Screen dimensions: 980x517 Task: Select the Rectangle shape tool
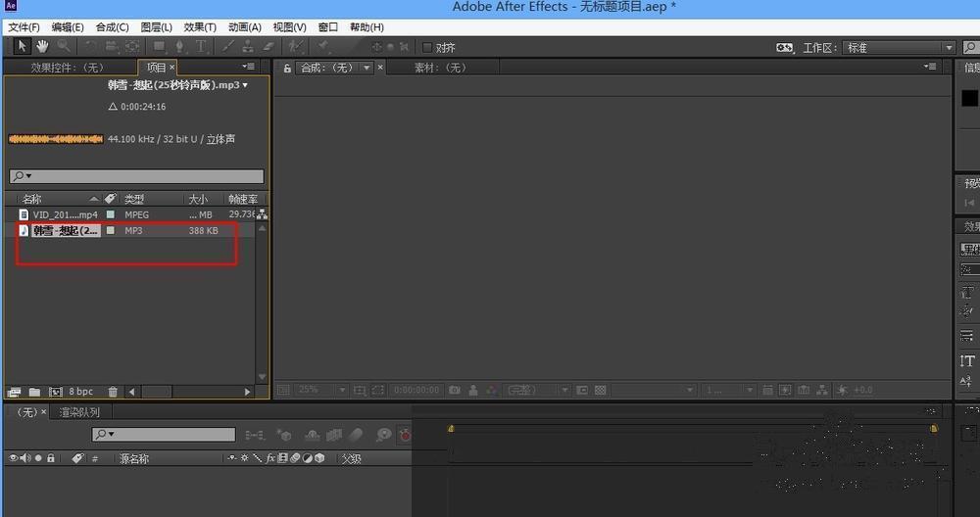(160, 46)
